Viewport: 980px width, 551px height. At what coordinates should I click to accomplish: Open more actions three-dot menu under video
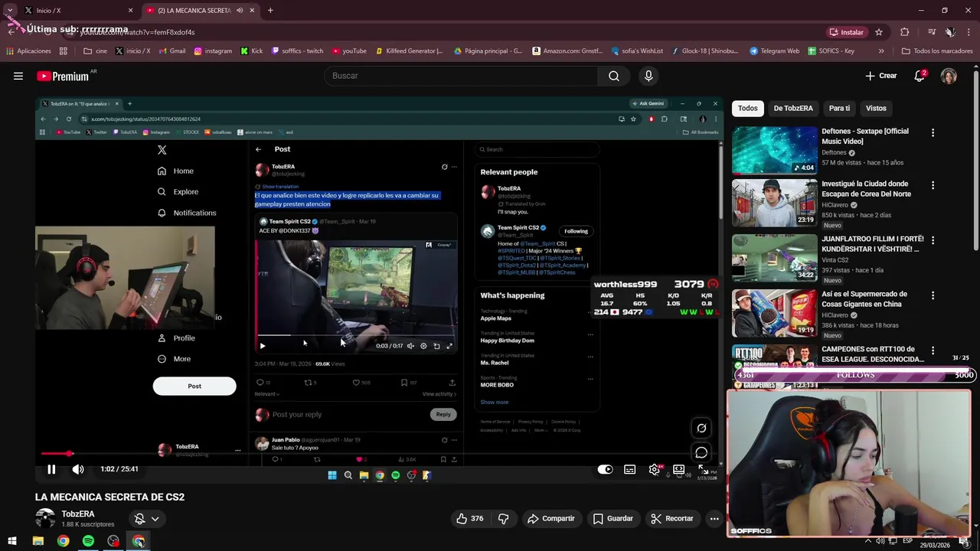coord(714,518)
